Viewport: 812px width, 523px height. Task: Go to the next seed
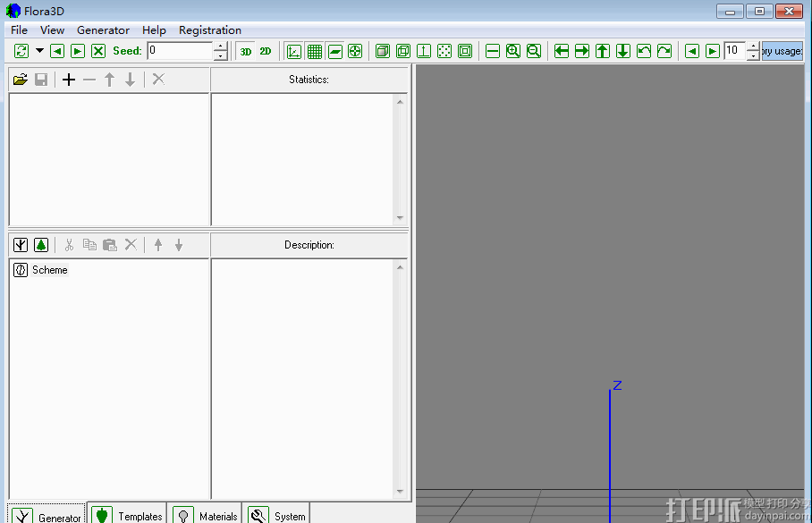click(78, 51)
